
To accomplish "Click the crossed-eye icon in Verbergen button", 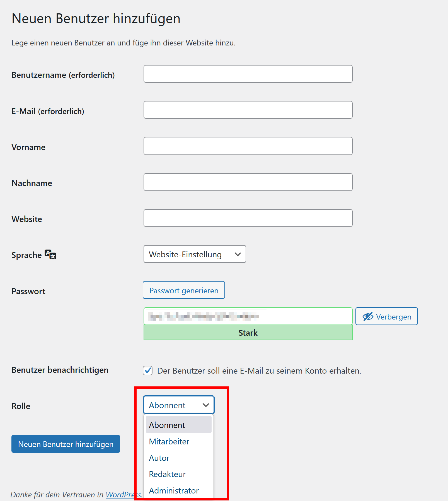I will pos(368,316).
